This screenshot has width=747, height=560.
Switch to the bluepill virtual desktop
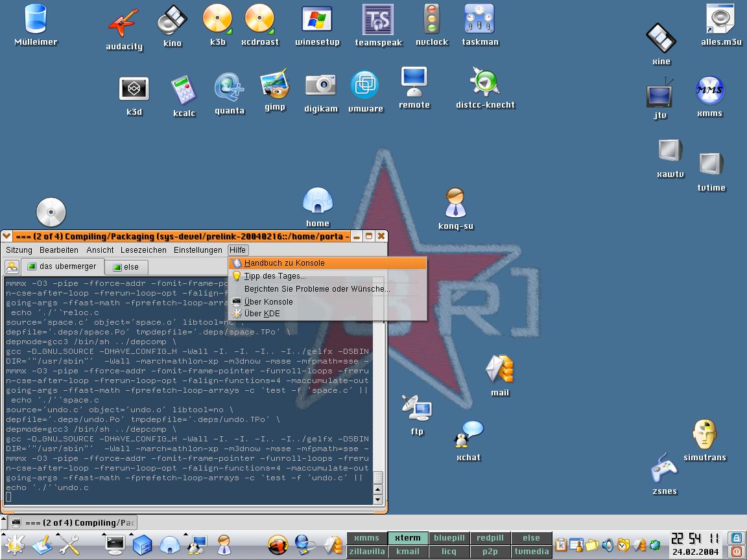(x=449, y=538)
